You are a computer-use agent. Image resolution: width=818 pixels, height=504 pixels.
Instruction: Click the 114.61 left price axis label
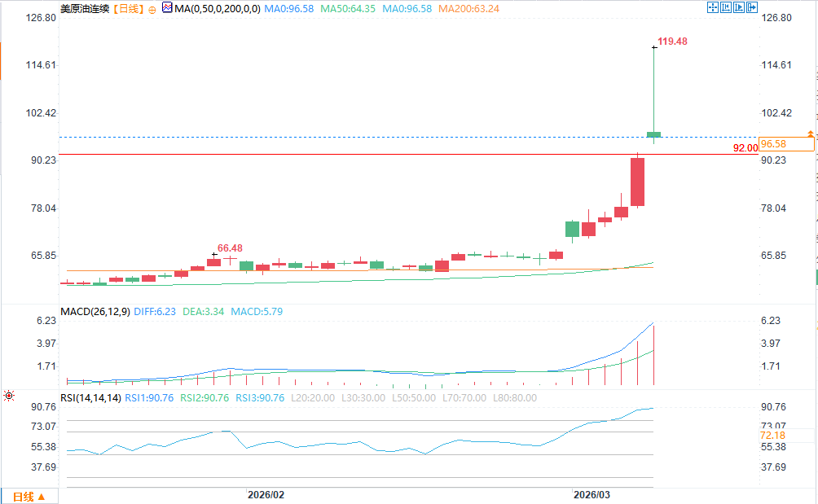[41, 65]
